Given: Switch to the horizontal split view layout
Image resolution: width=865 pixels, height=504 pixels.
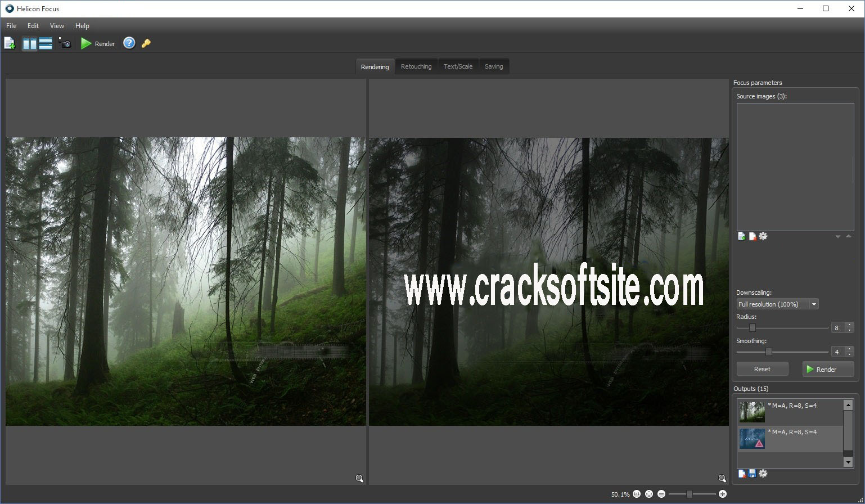Looking at the screenshot, I should pos(46,43).
